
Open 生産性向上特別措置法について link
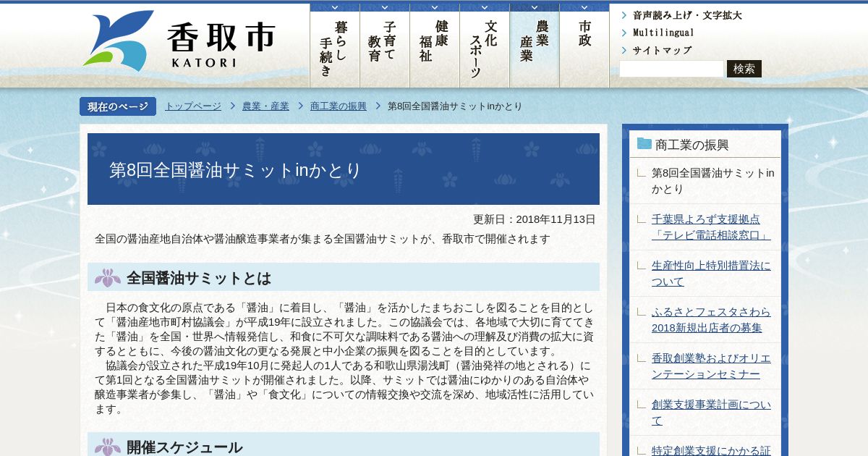711,274
